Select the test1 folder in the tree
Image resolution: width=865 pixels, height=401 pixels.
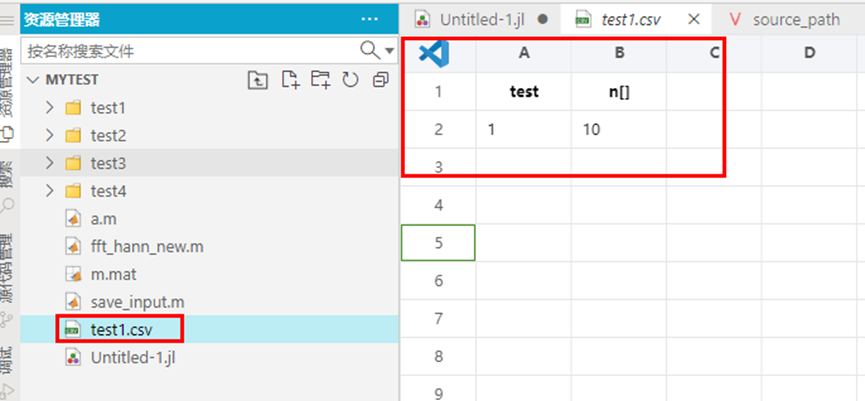point(210,108)
